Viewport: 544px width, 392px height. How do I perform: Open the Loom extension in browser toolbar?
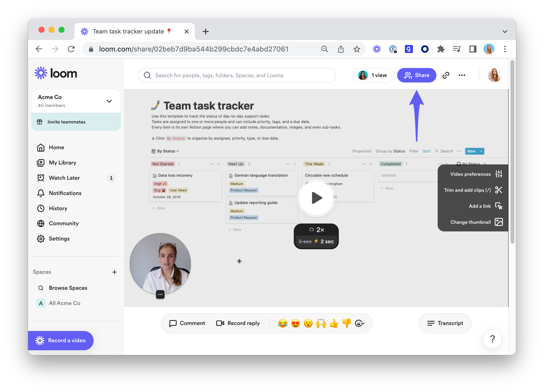377,49
